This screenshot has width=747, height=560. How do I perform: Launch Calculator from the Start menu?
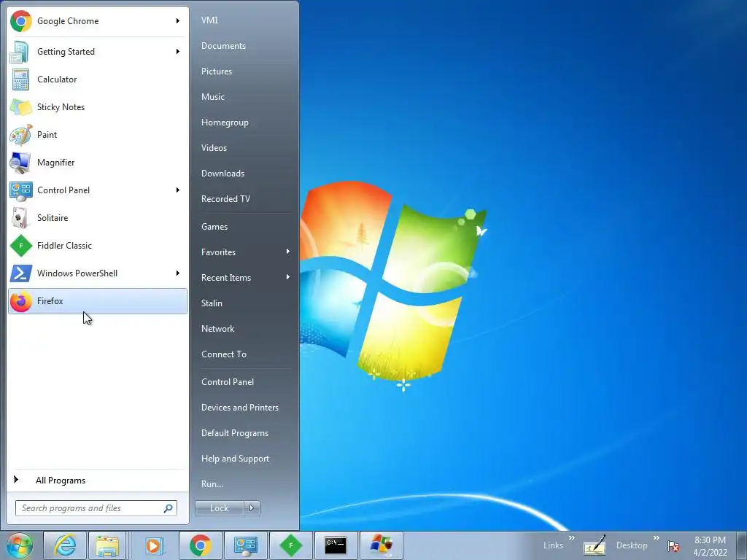(97, 79)
